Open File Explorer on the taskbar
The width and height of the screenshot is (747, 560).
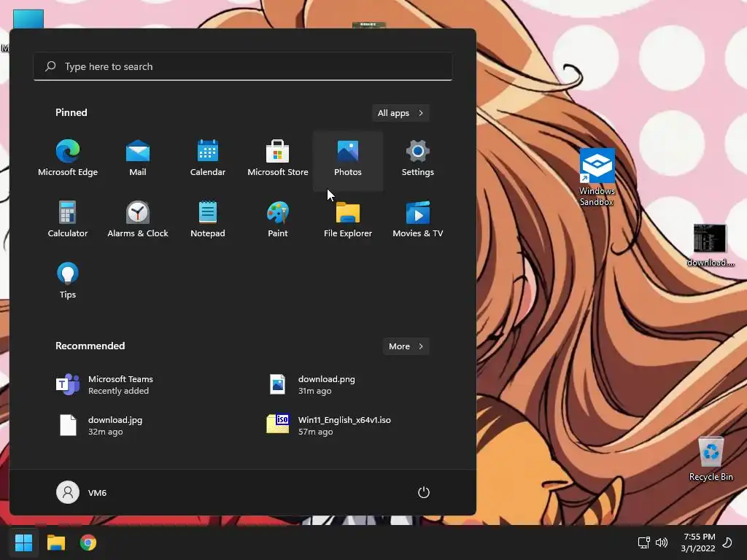56,542
